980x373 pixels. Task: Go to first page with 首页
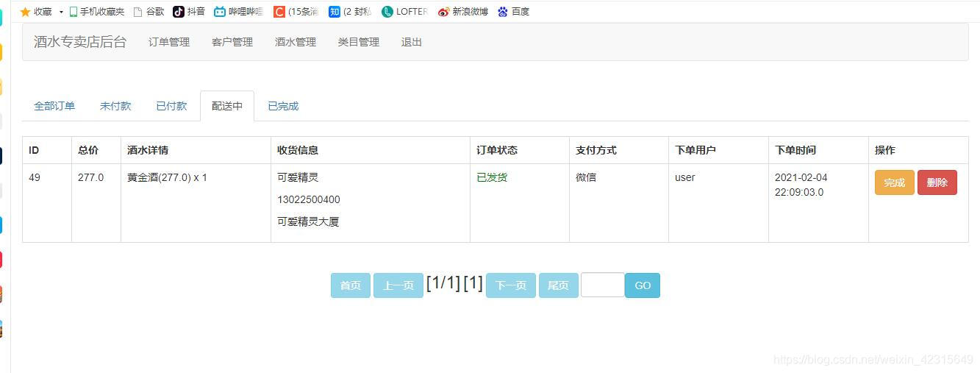(351, 285)
